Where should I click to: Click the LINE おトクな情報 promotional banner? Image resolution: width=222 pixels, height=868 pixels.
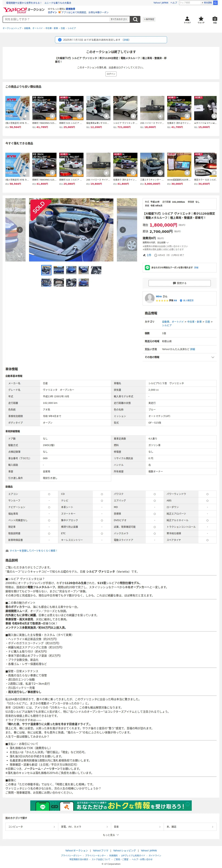click(x=111, y=805)
